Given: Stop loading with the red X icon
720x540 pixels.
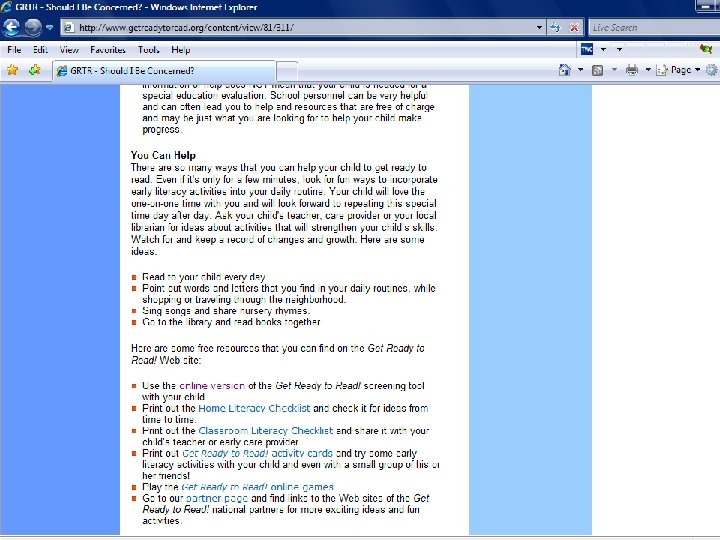Looking at the screenshot, I should 574,28.
